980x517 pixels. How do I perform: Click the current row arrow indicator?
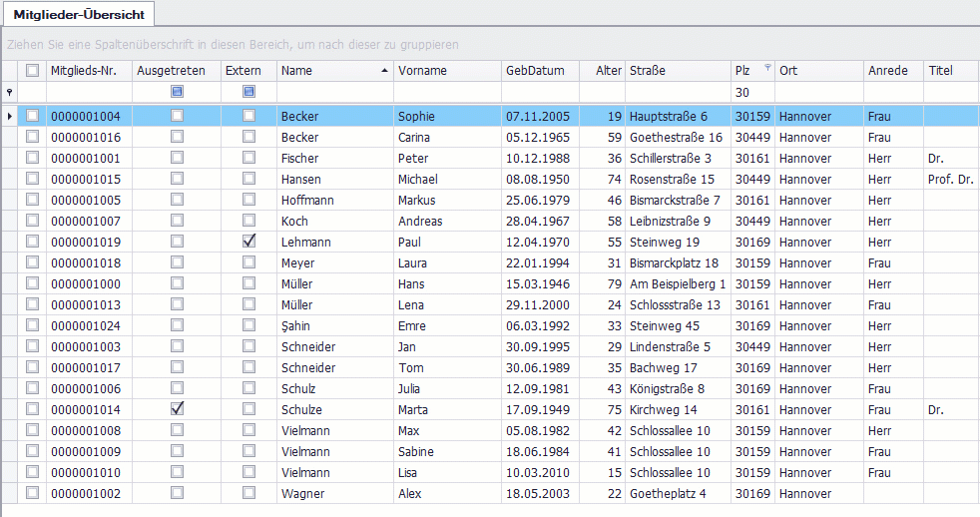point(10,117)
